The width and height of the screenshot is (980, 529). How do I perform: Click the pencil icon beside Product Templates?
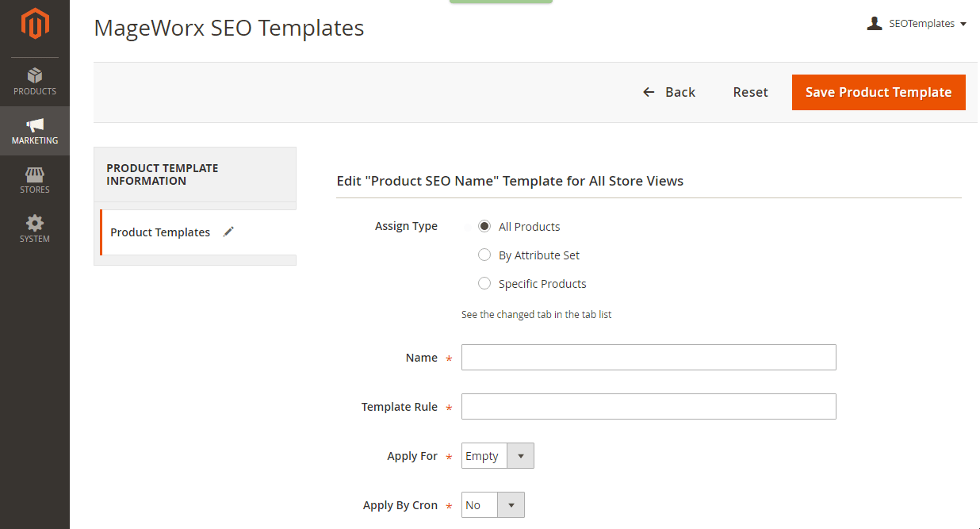228,232
